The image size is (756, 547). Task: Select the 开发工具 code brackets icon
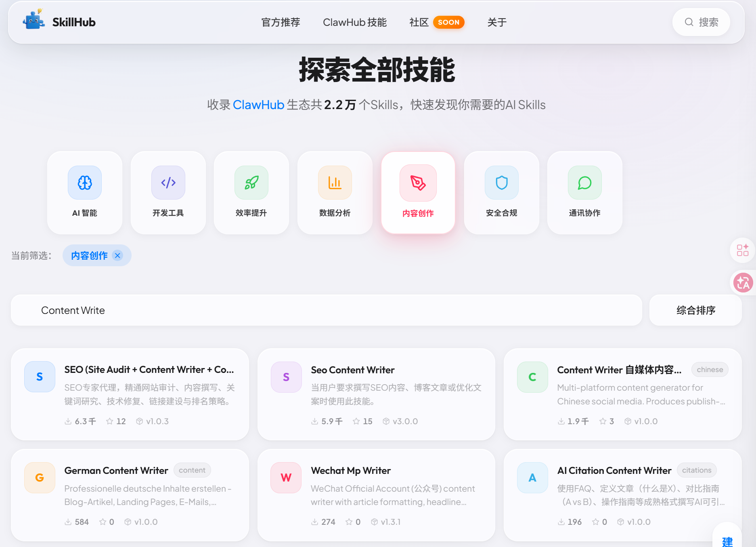tap(168, 183)
